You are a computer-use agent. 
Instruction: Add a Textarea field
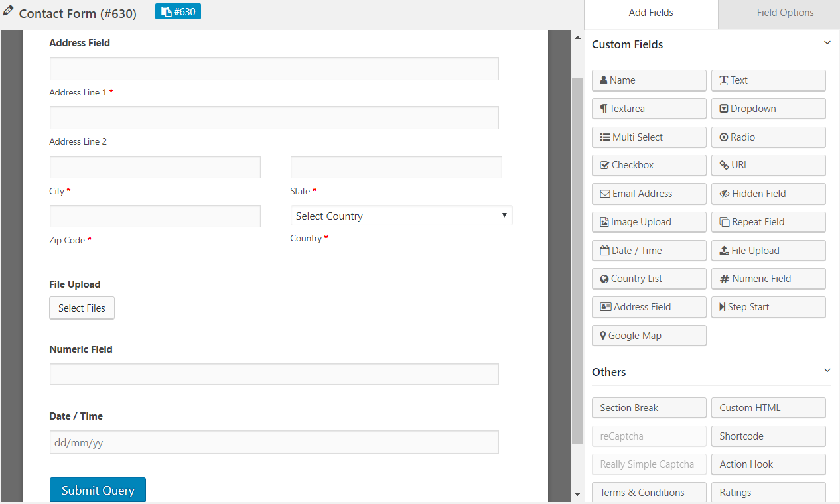(649, 109)
